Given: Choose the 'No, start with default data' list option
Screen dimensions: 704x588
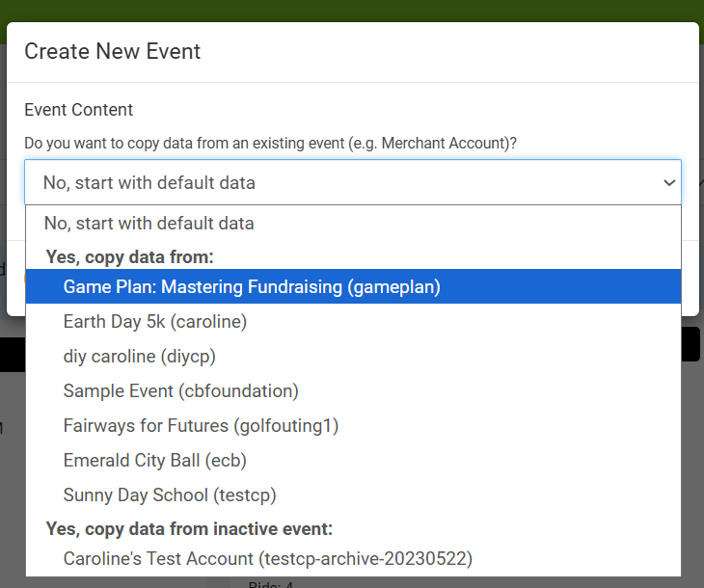Looking at the screenshot, I should click(x=149, y=224).
